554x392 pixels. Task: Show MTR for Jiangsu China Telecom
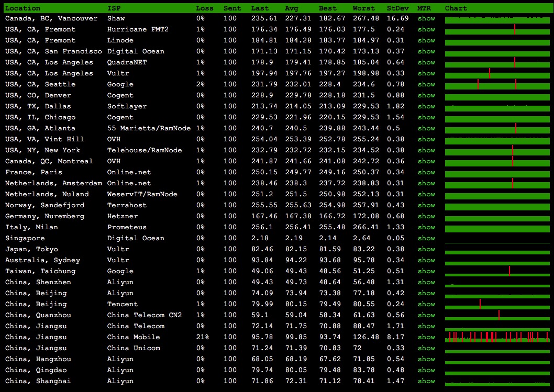(426, 326)
